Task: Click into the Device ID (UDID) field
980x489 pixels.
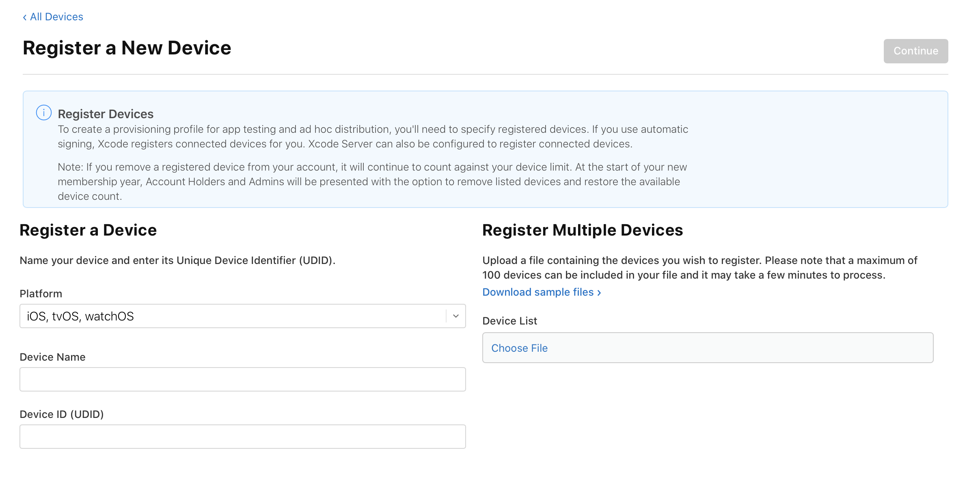Action: [x=242, y=437]
